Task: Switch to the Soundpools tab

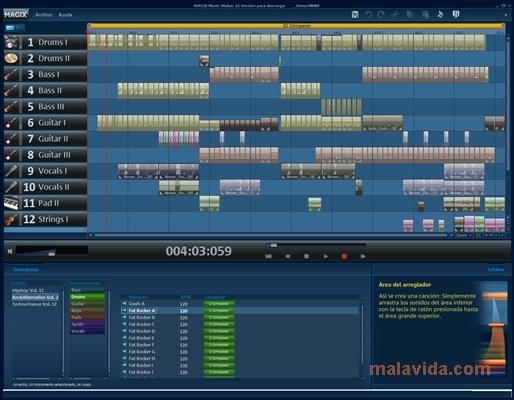Action: 26,269
